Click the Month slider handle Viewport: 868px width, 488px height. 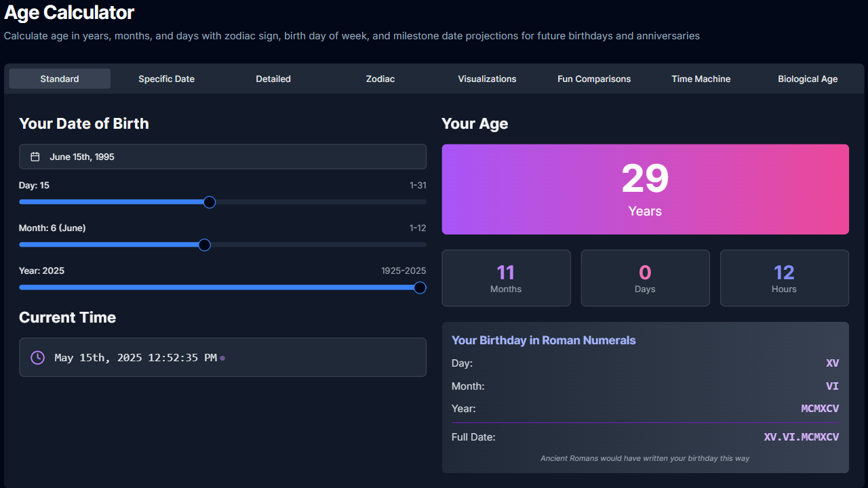point(204,245)
